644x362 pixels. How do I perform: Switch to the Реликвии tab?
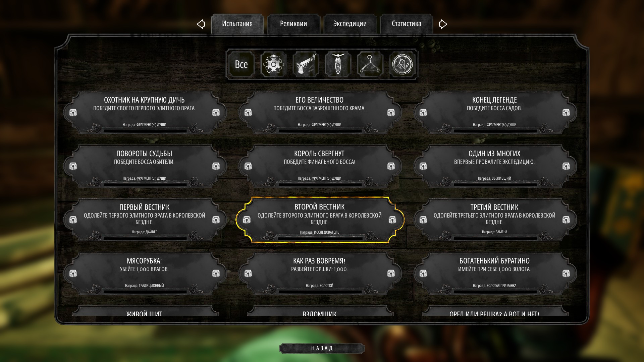point(293,24)
